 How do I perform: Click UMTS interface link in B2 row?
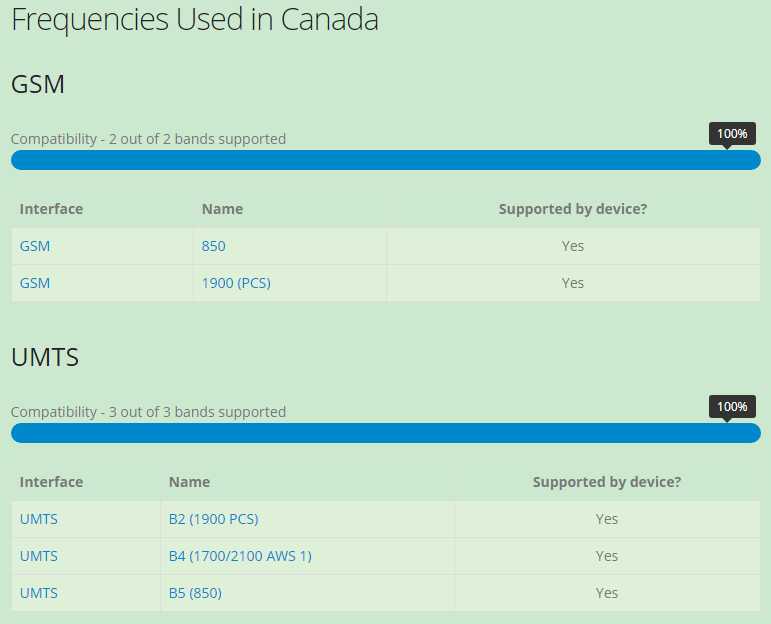39,519
